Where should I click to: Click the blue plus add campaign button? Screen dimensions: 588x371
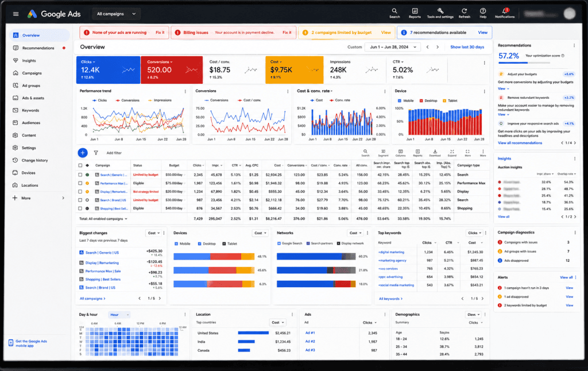83,153
